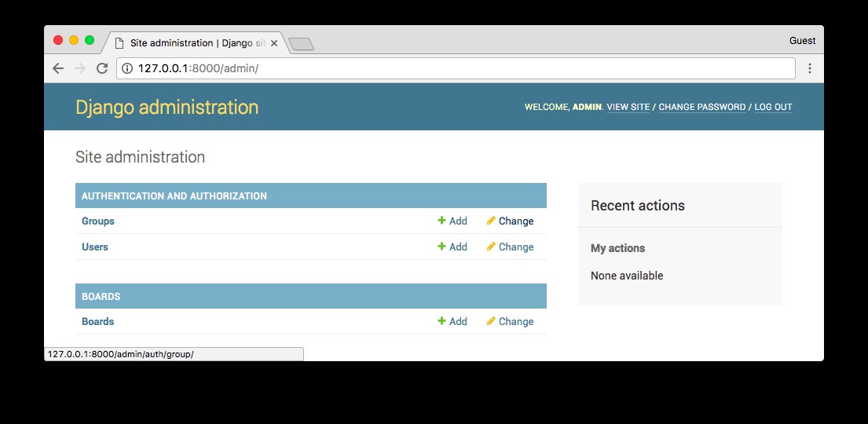Click Change in the Boards row
This screenshot has width=868, height=424.
(511, 322)
